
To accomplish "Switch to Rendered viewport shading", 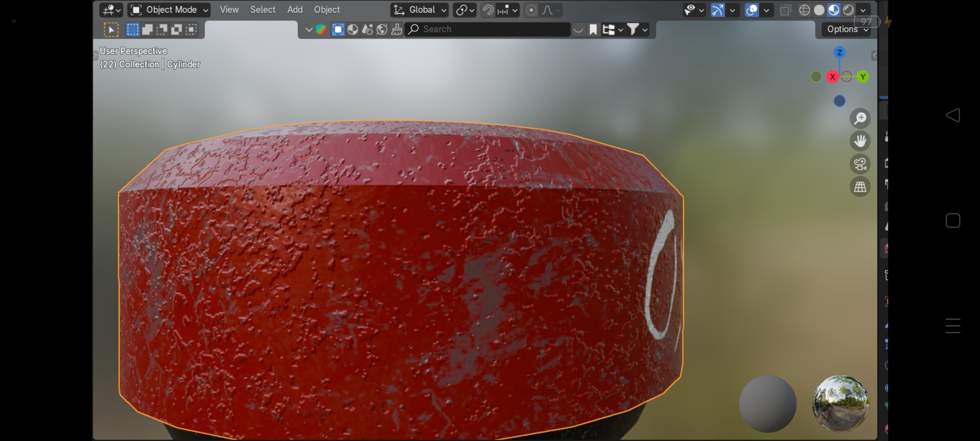I will click(x=848, y=10).
